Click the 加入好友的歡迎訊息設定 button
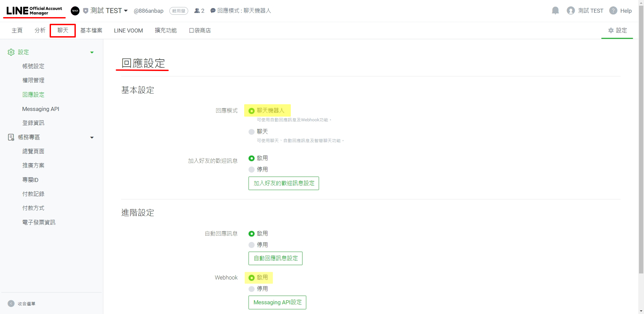The height and width of the screenshot is (314, 644). tap(283, 183)
